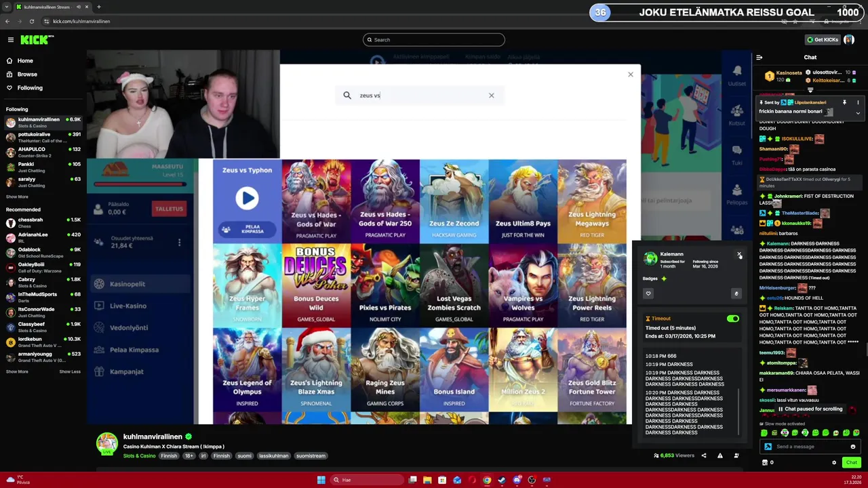Screen dimensions: 868x488
Task: Click the mute icon on Kalemann's card
Action: coord(736,293)
